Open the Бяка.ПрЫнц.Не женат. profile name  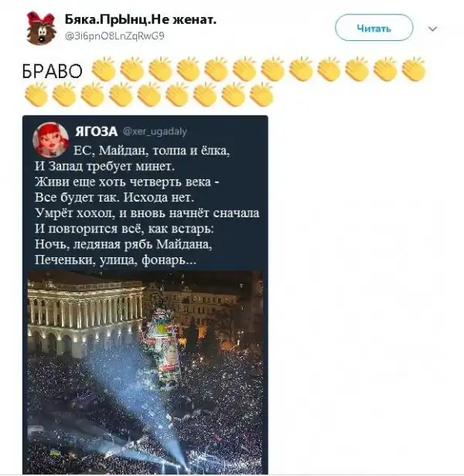pyautogui.click(x=141, y=20)
